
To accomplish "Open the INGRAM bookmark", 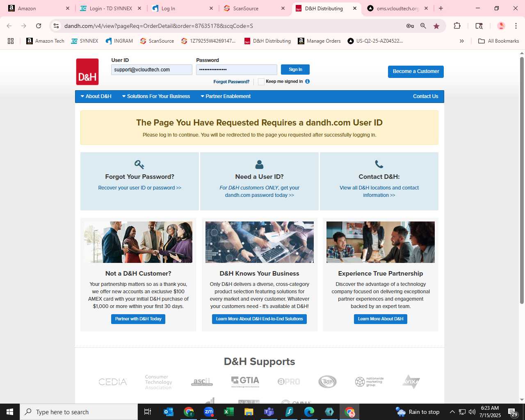I will coord(119,41).
